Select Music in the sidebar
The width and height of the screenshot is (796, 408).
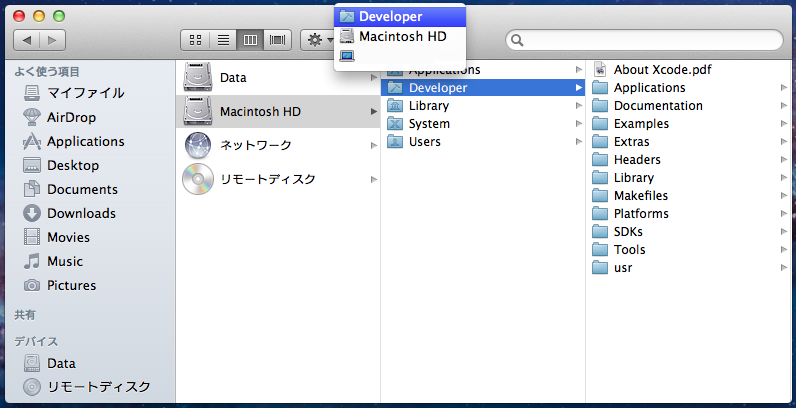(65, 261)
